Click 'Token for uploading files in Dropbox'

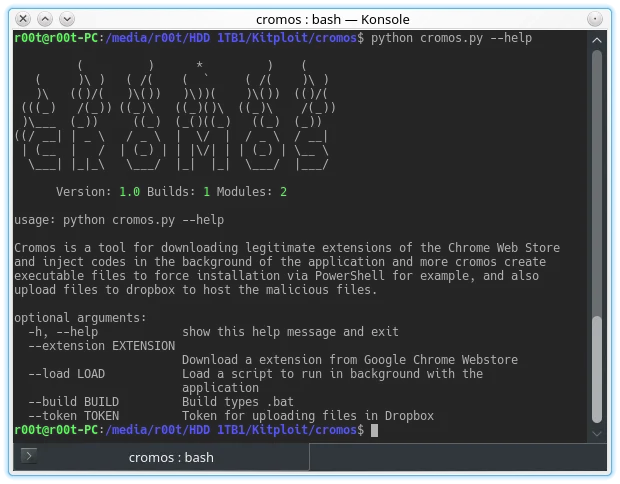(308, 416)
